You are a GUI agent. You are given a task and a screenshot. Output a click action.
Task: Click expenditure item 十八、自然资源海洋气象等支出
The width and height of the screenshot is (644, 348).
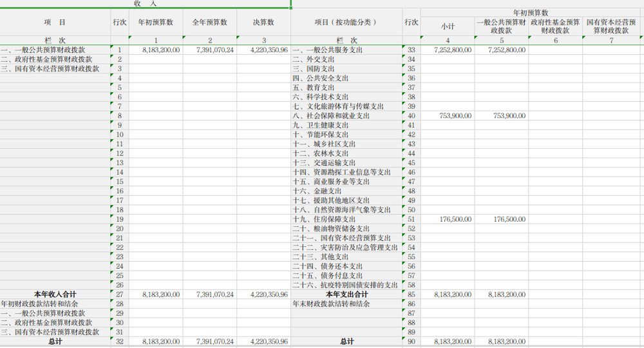click(x=346, y=210)
